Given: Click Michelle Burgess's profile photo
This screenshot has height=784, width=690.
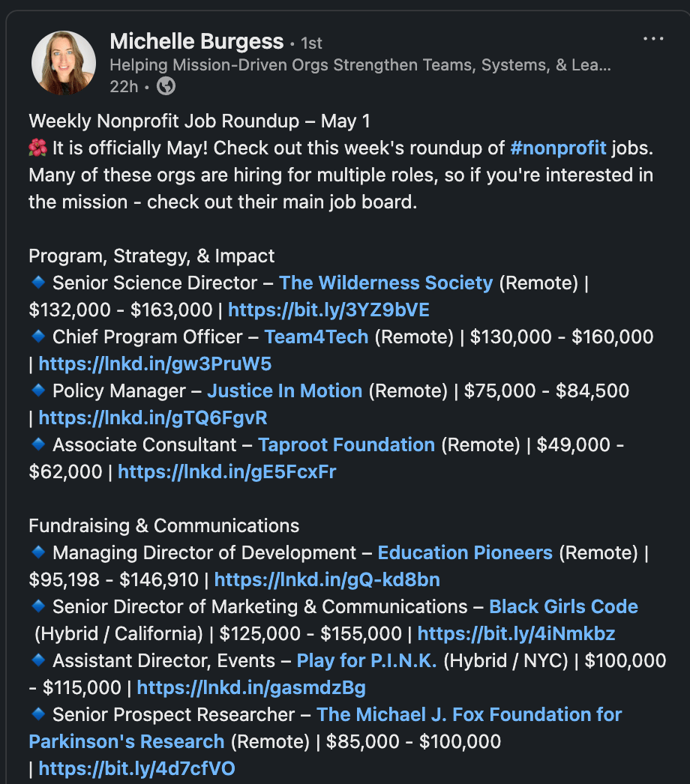Looking at the screenshot, I should (63, 64).
